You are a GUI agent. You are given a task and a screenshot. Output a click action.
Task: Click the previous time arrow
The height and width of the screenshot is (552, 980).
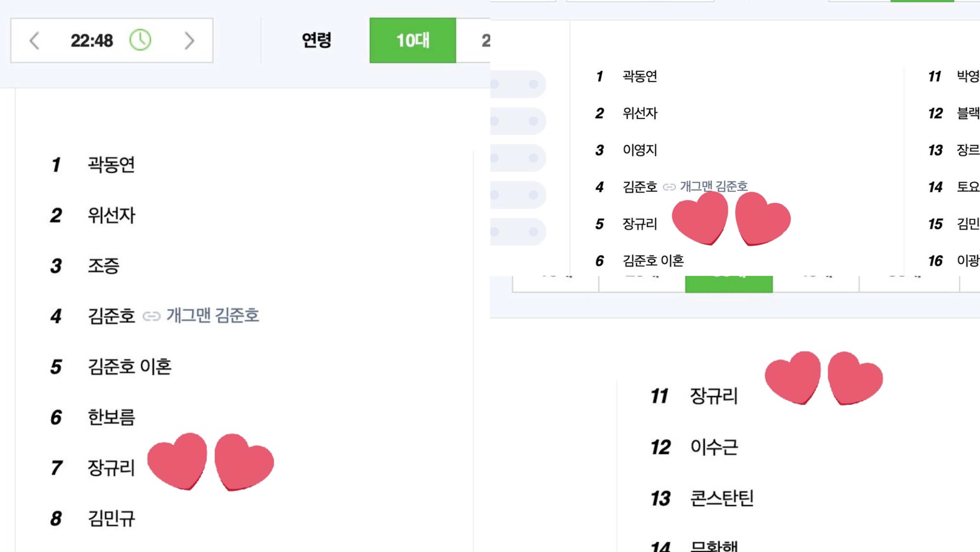coord(34,41)
